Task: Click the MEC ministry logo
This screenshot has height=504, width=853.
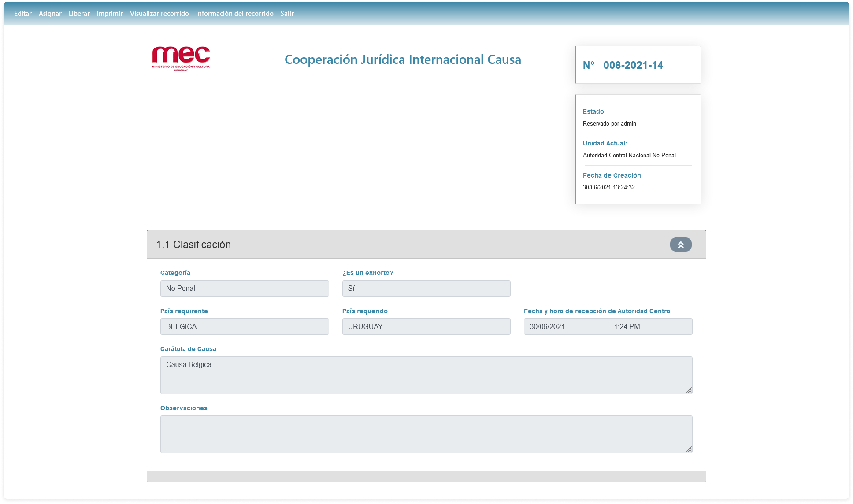Action: (x=181, y=59)
